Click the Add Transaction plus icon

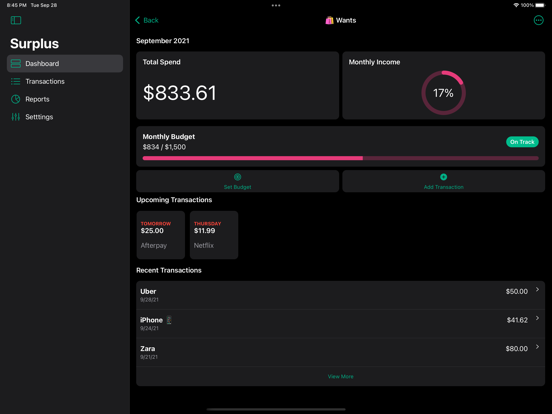pos(444,177)
